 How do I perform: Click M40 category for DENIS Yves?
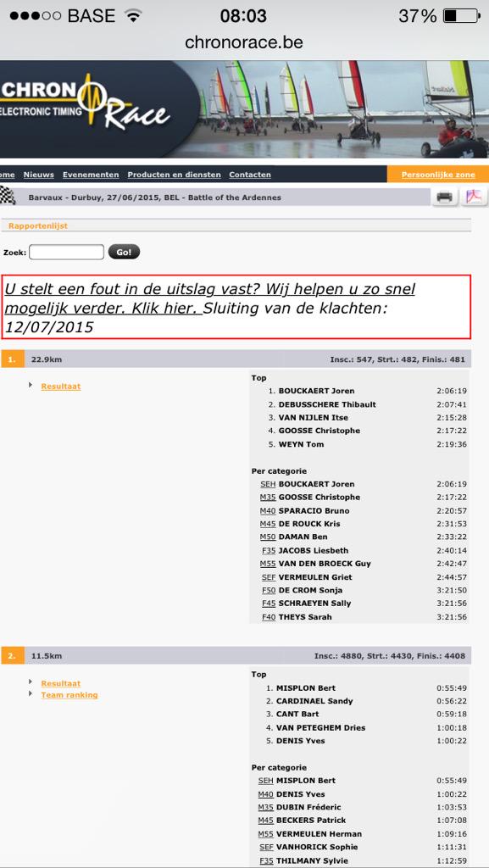265,793
